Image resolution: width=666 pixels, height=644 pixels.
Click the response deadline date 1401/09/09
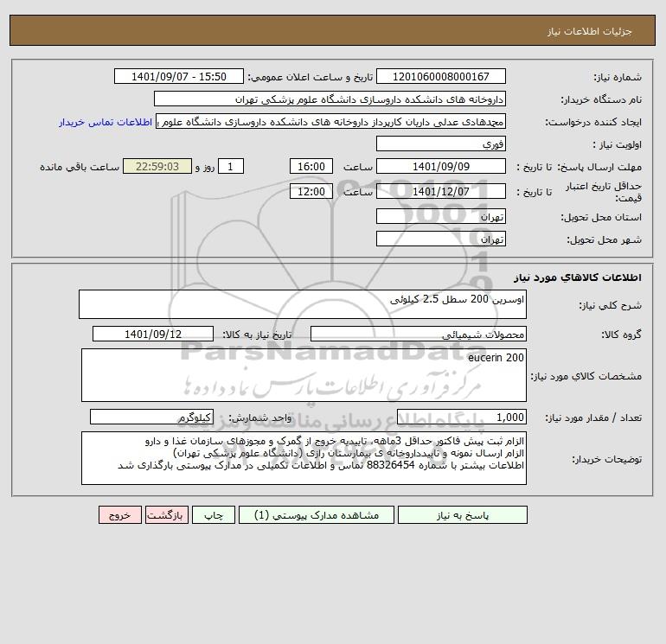pos(441,167)
